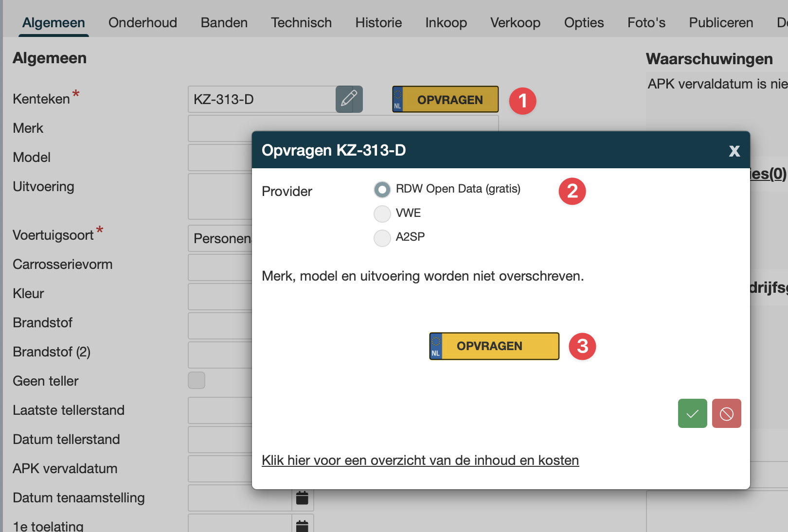
Task: Open calendar picker for 1e toelating
Action: 302,525
